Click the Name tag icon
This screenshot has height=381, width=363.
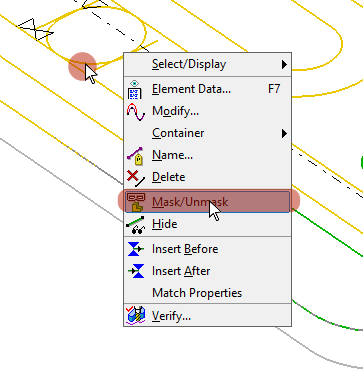click(136, 156)
